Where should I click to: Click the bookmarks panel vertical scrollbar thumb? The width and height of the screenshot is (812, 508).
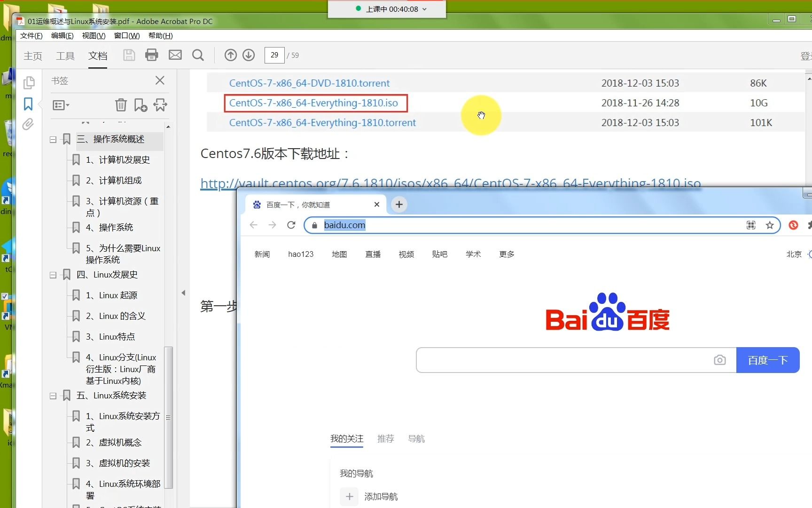pos(168,418)
